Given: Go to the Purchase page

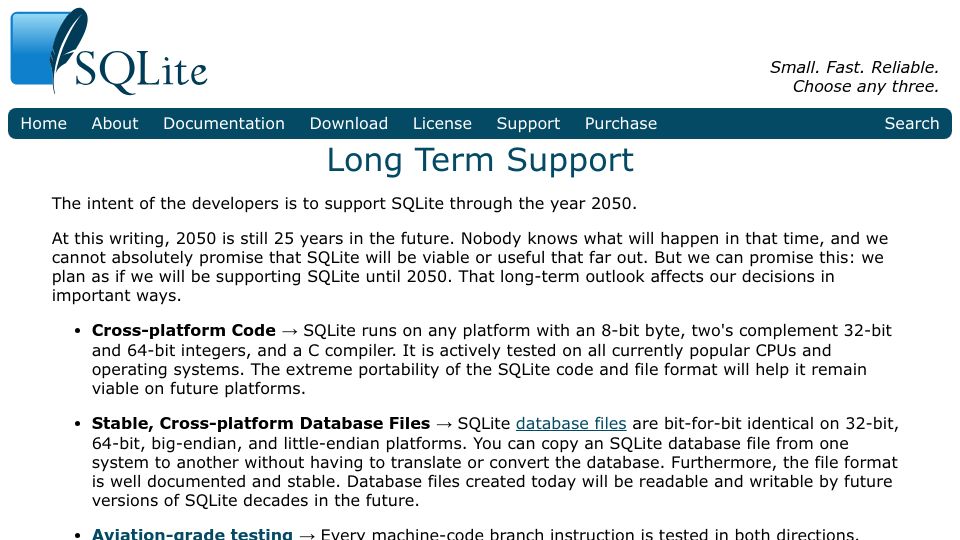Looking at the screenshot, I should coord(621,124).
